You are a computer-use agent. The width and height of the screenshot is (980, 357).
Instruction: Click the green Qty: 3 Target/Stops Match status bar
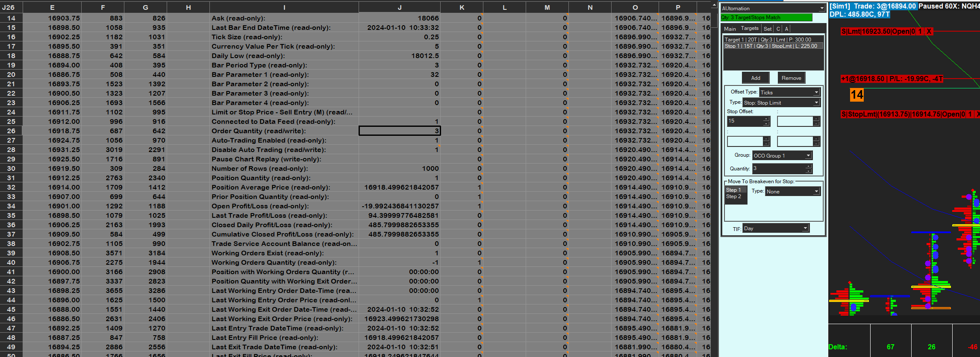(x=766, y=18)
